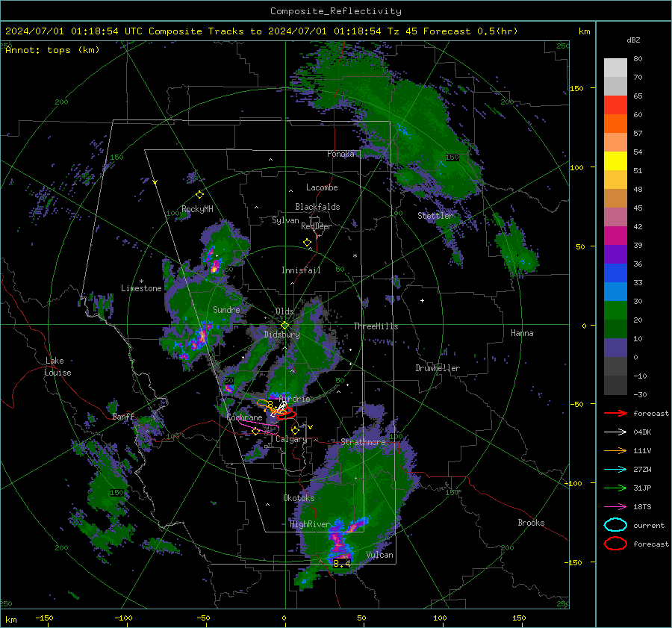Click the white plus marker west of Hanna
This screenshot has width=672, height=628.
[x=422, y=300]
